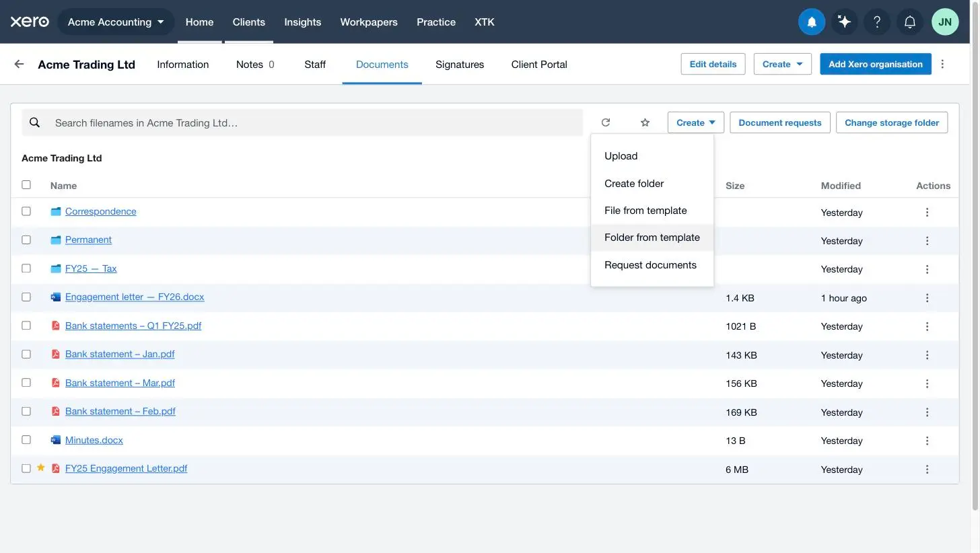Image resolution: width=980 pixels, height=553 pixels.
Task: Open the outlined bell notifications icon
Action: tap(909, 22)
